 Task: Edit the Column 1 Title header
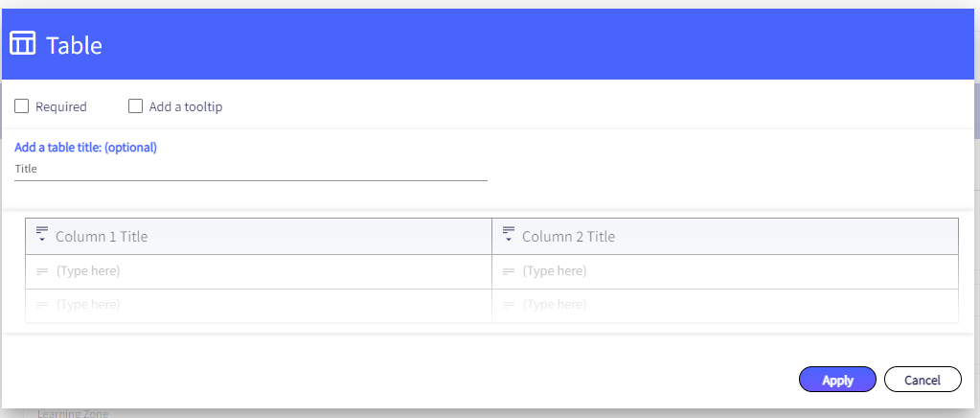point(102,237)
